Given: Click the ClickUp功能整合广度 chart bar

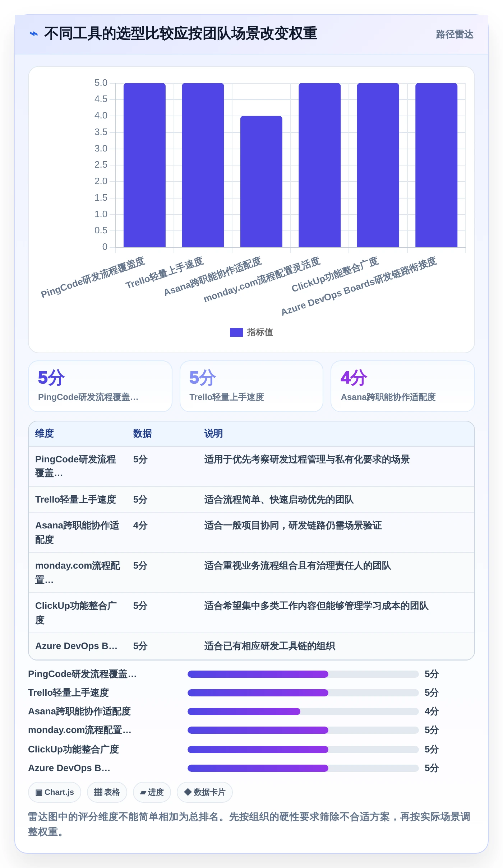Looking at the screenshot, I should click(378, 165).
